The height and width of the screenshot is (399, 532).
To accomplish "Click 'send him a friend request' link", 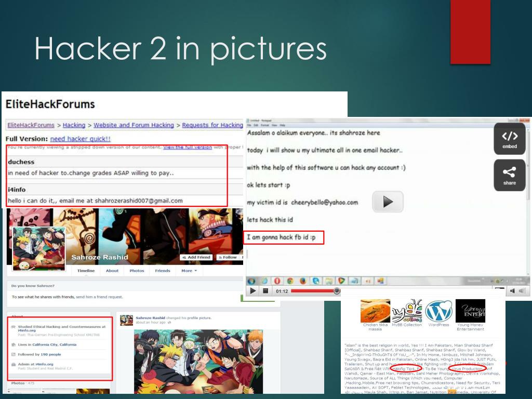I will [99, 297].
